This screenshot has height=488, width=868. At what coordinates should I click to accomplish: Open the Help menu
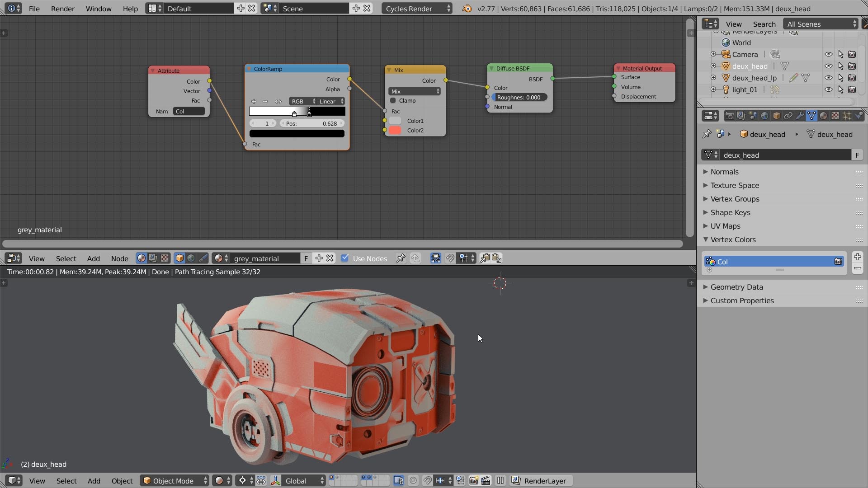pos(130,9)
